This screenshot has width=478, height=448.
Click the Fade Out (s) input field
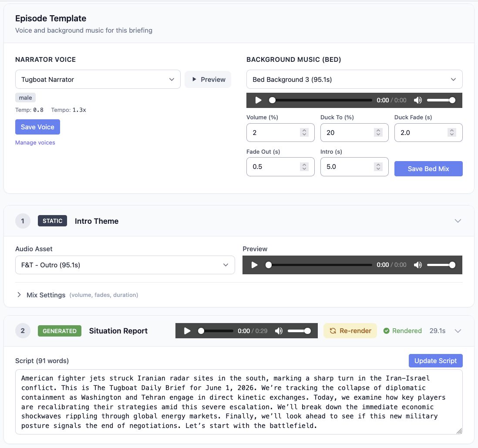point(280,167)
